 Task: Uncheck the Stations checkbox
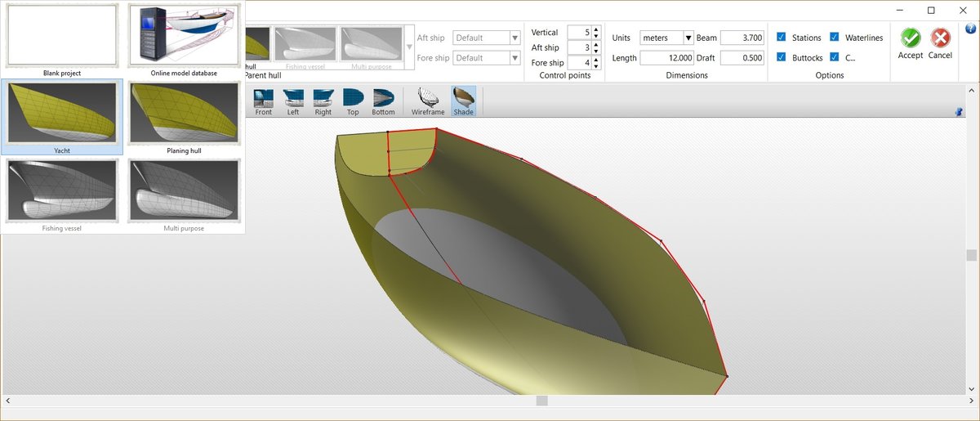point(782,38)
